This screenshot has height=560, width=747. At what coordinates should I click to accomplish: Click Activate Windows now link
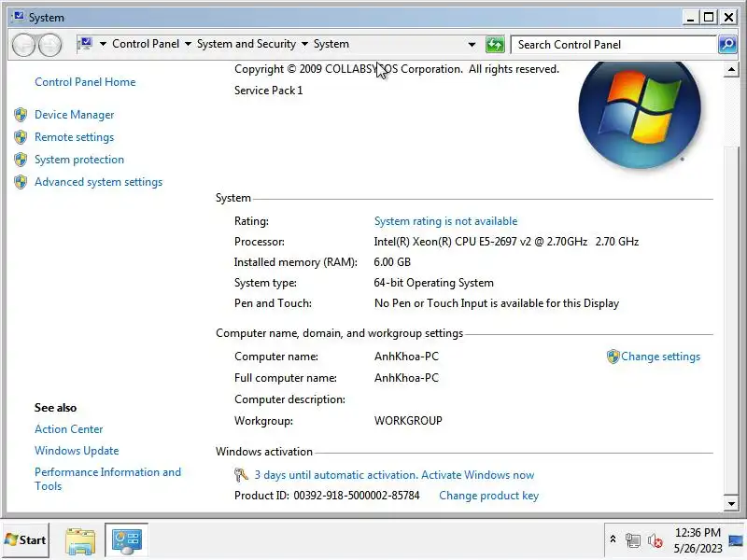click(477, 475)
